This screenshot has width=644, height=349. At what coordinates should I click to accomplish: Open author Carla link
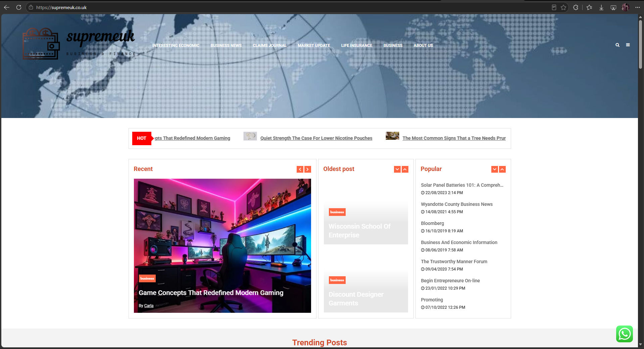149,306
